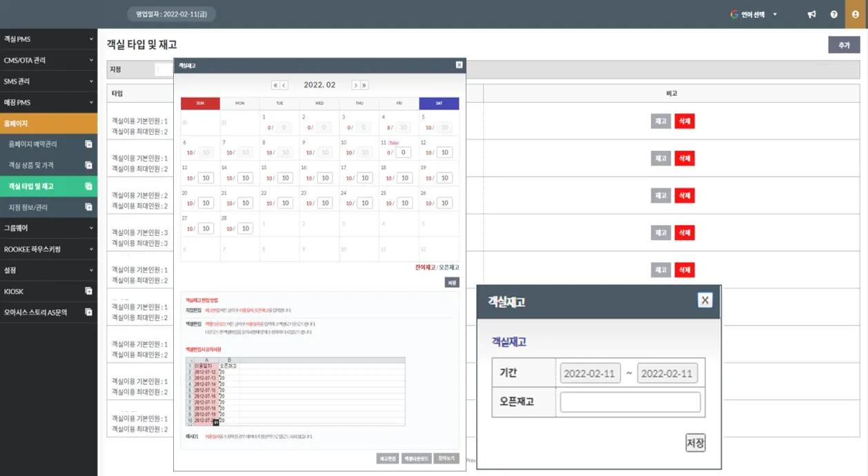Click the 비고 column header
This screenshot has height=476, width=868.
tap(672, 93)
